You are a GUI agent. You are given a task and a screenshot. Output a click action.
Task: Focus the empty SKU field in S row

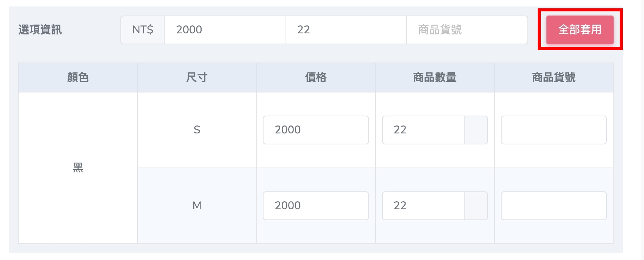coord(553,130)
